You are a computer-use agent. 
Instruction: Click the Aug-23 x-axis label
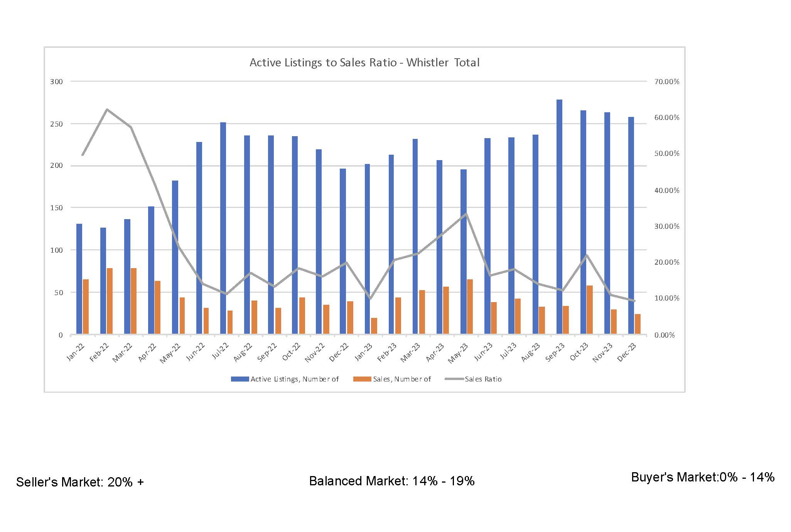click(x=531, y=352)
